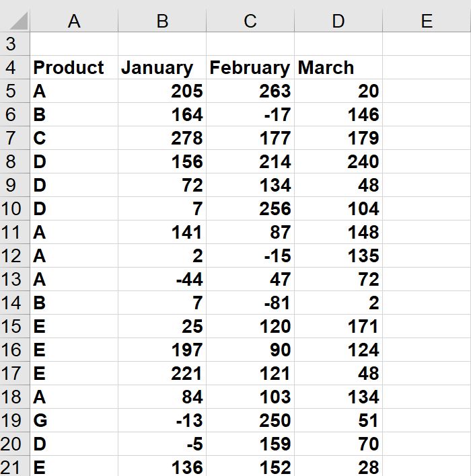Screen dimensions: 471x476
Task: Select row 7 header
Action: (x=15, y=138)
